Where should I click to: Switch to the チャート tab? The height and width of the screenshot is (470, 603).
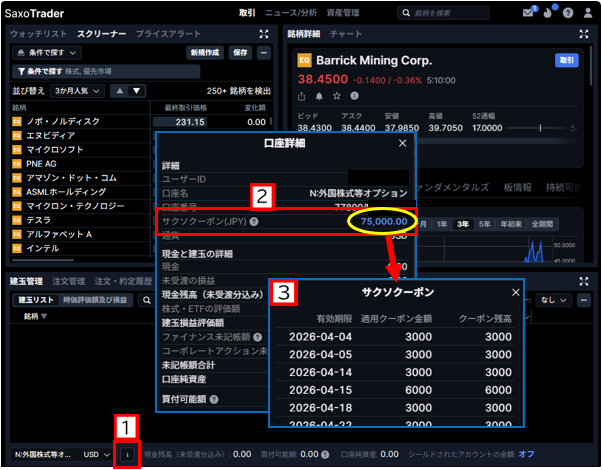click(346, 34)
